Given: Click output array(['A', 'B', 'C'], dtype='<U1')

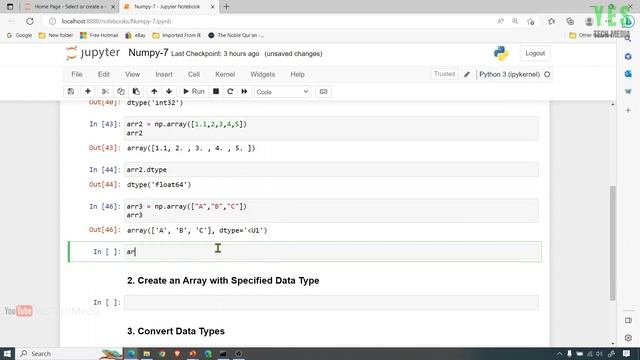Looking at the screenshot, I should point(197,230).
